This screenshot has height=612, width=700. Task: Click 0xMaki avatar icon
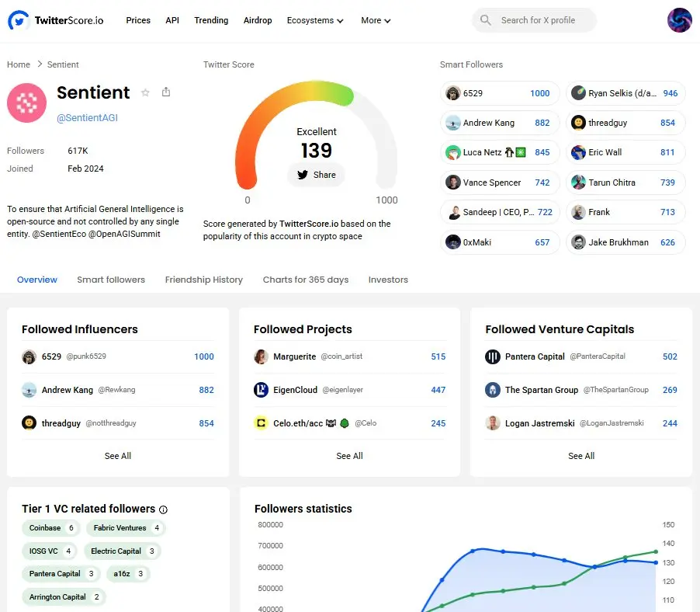tap(453, 242)
